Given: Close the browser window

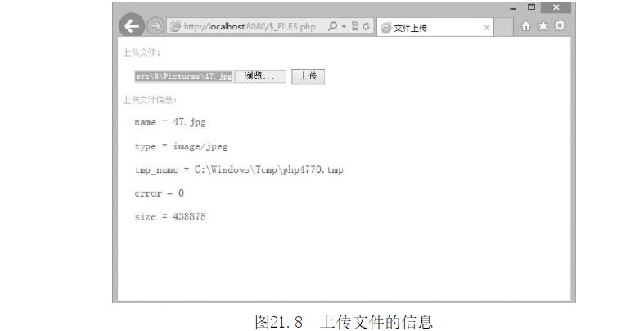Looking at the screenshot, I should [556, 7].
